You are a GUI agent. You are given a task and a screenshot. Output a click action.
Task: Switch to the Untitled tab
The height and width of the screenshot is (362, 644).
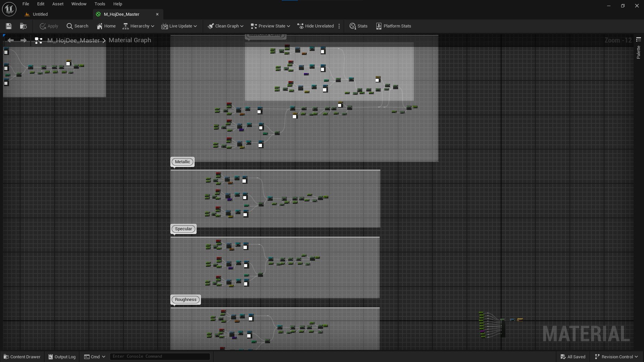[x=40, y=14]
